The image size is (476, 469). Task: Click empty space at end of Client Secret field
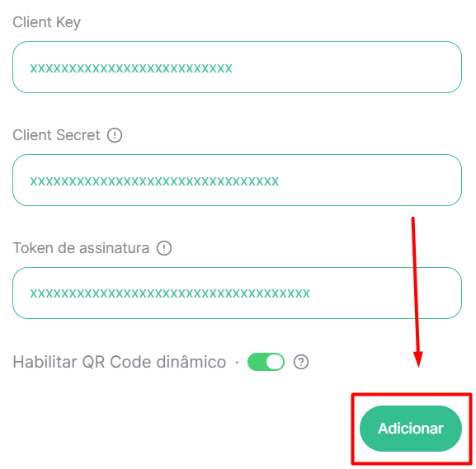tap(369, 181)
